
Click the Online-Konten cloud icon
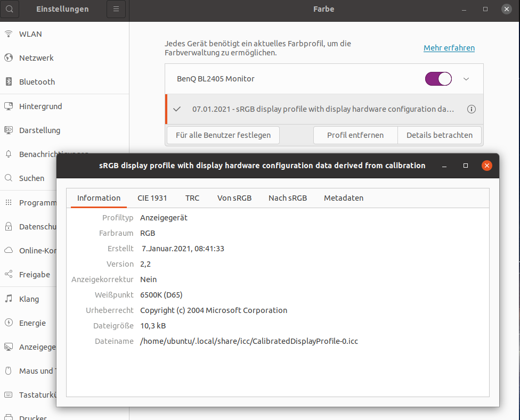9,250
